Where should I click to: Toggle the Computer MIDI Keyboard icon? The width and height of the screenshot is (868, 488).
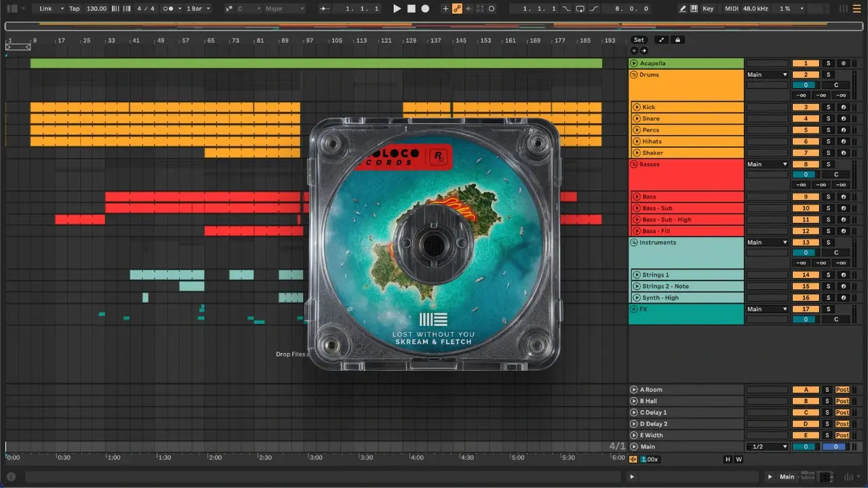pyautogui.click(x=694, y=9)
